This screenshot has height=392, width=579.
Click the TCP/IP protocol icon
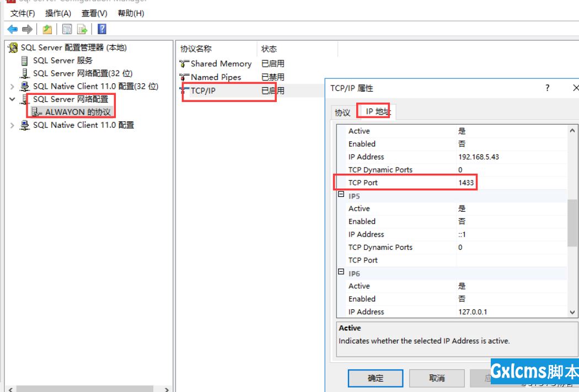pyautogui.click(x=184, y=90)
